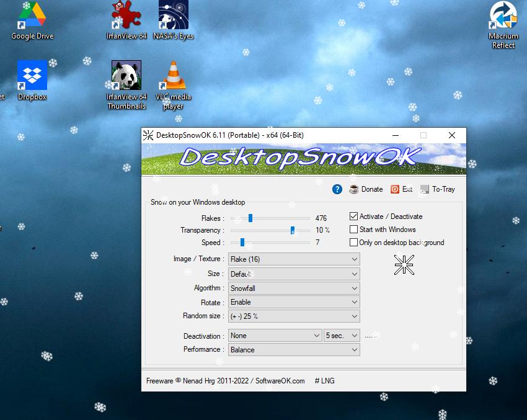Click the snowflake texture preview image

(x=404, y=265)
